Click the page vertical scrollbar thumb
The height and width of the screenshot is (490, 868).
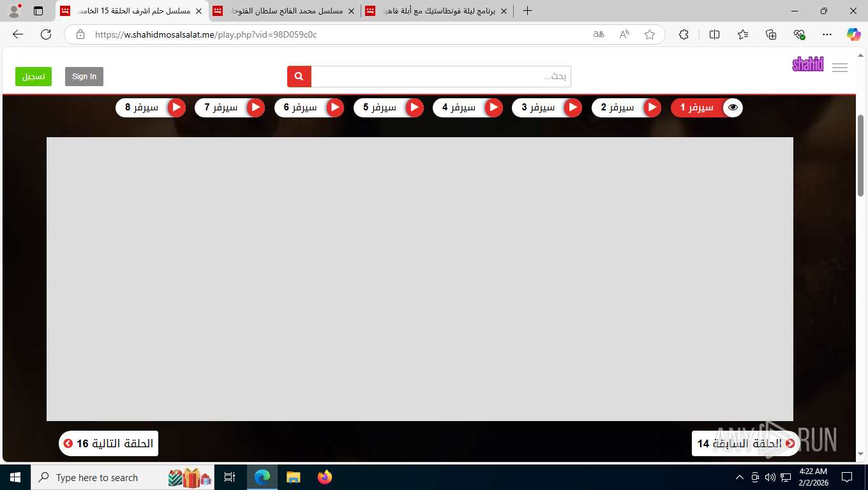861,156
